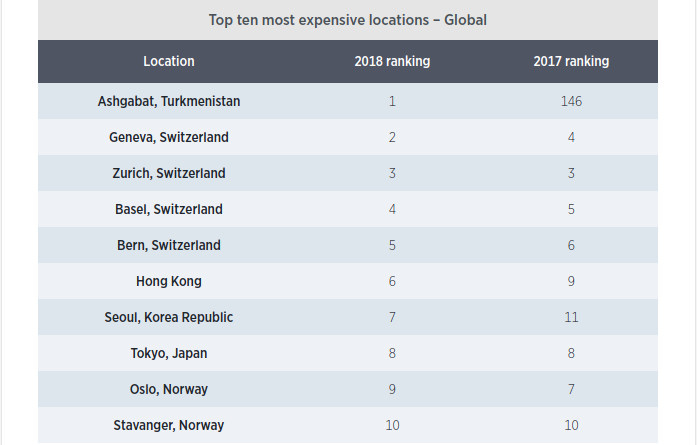This screenshot has height=445, width=697.
Task: Click the Stavanger, Norway location cell
Action: click(169, 425)
